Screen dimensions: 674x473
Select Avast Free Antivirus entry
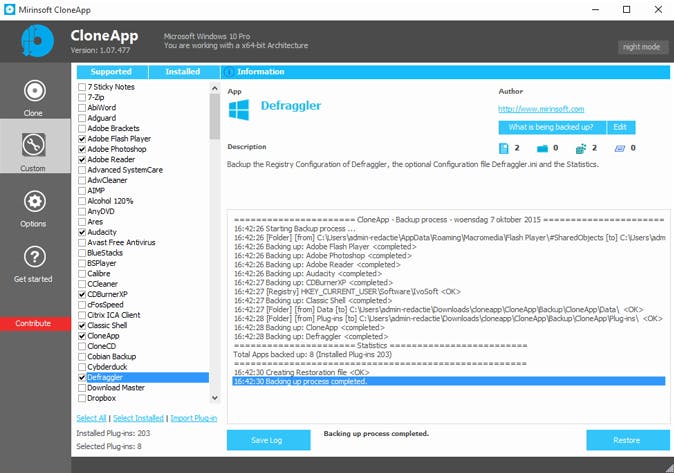121,243
